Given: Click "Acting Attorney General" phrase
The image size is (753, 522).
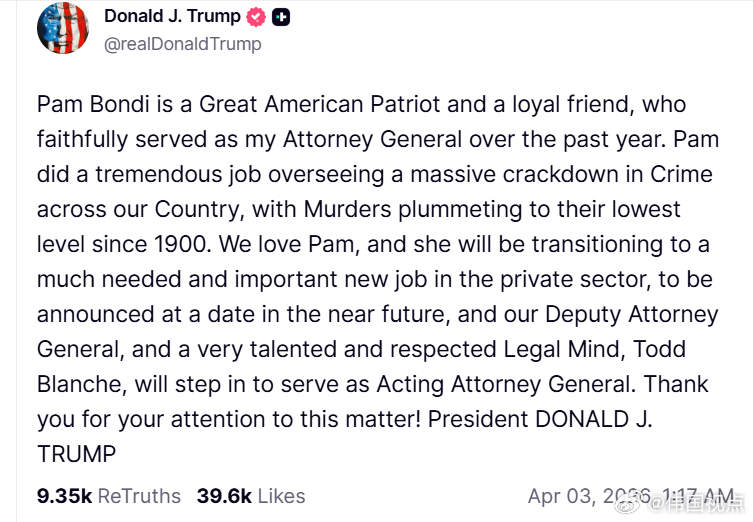Looking at the screenshot, I should (506, 384).
